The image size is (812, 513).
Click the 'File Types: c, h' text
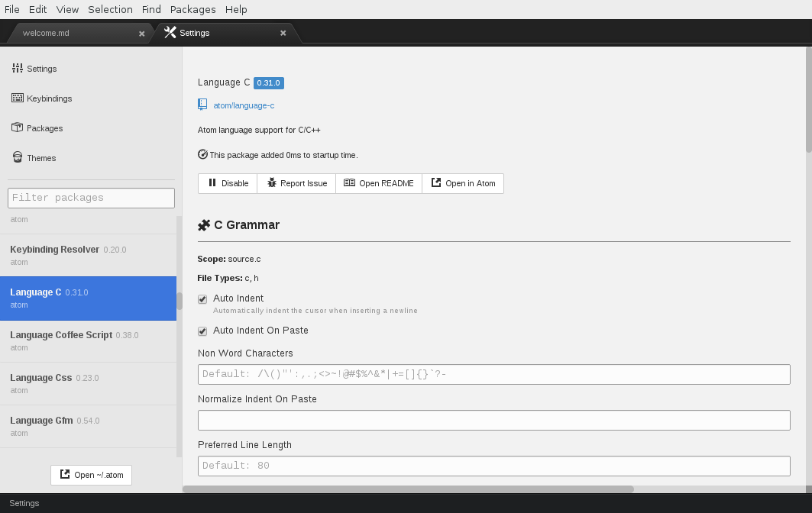coord(228,278)
